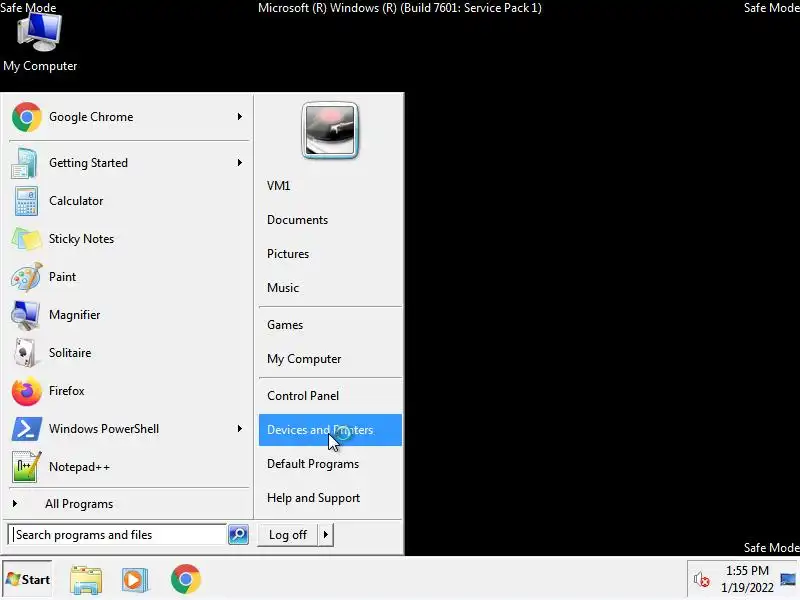This screenshot has width=800, height=600.
Task: Click the Log off button
Action: (288, 535)
